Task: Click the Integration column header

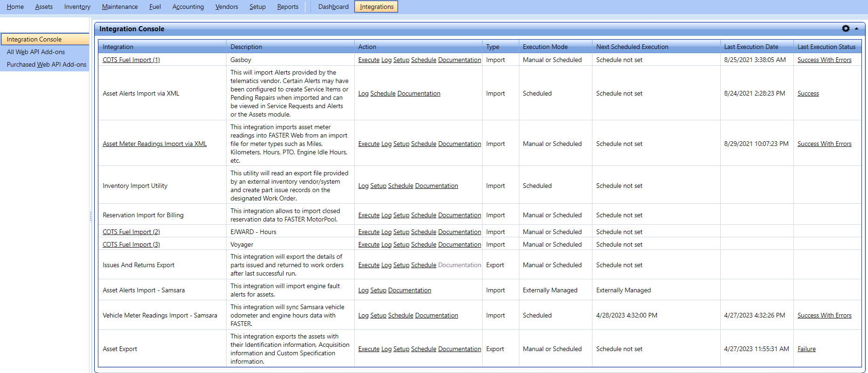Action: [162, 47]
